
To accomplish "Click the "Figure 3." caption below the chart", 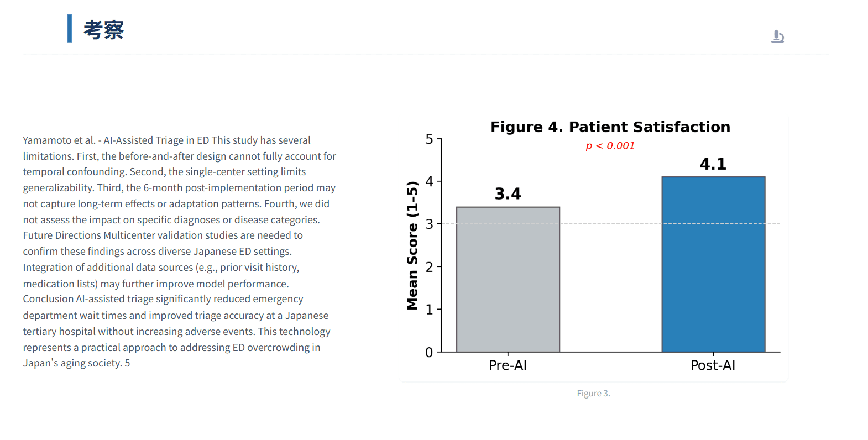I will tap(593, 394).
